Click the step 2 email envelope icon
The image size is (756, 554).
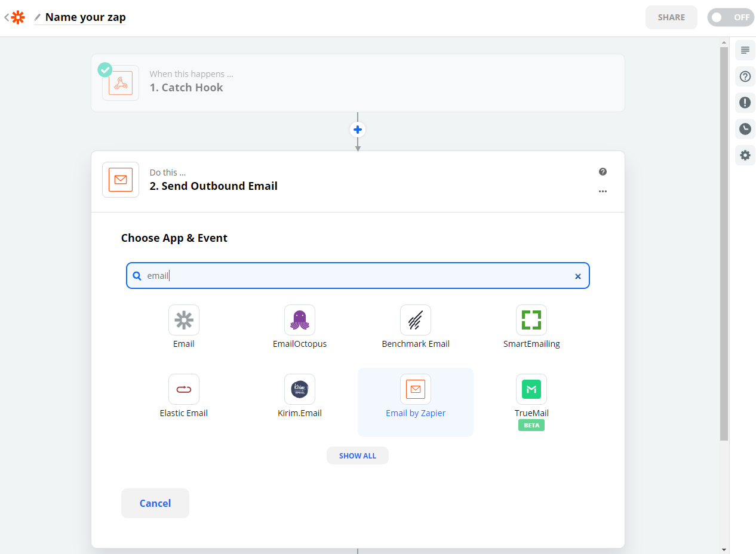pyautogui.click(x=121, y=180)
